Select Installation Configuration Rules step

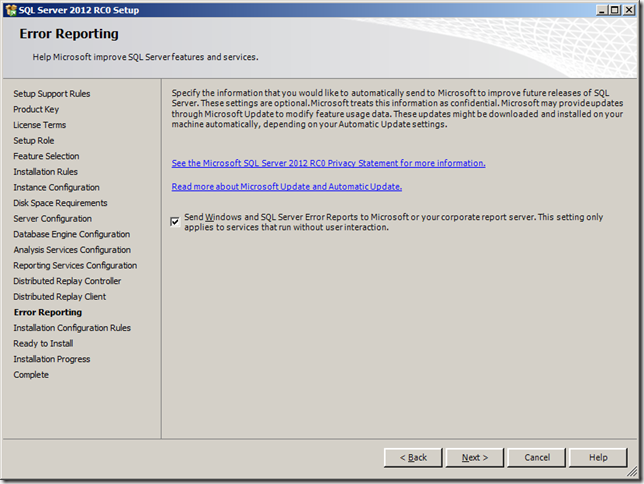(72, 328)
